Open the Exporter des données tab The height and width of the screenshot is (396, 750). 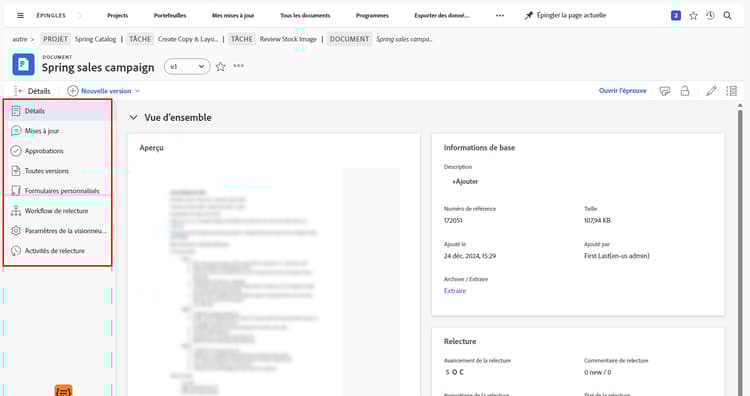pyautogui.click(x=442, y=15)
